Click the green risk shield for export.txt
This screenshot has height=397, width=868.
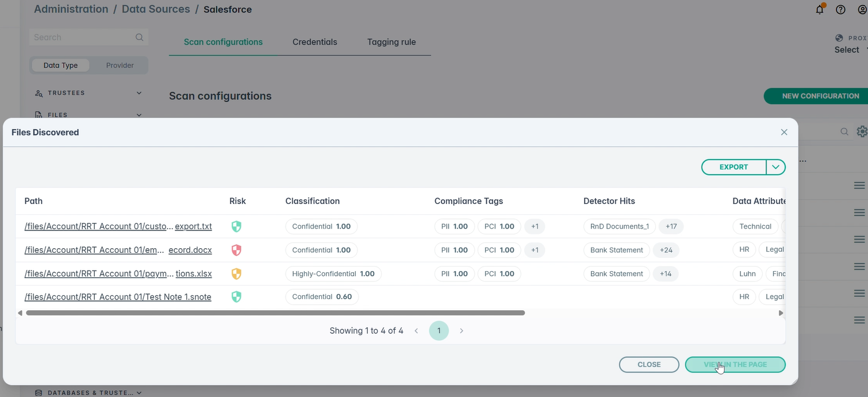(236, 226)
